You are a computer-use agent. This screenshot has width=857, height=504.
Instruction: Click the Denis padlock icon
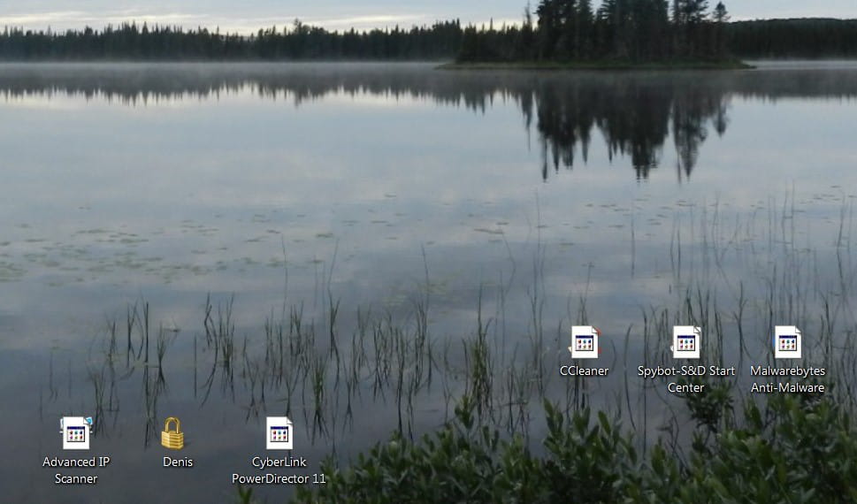[x=172, y=433]
